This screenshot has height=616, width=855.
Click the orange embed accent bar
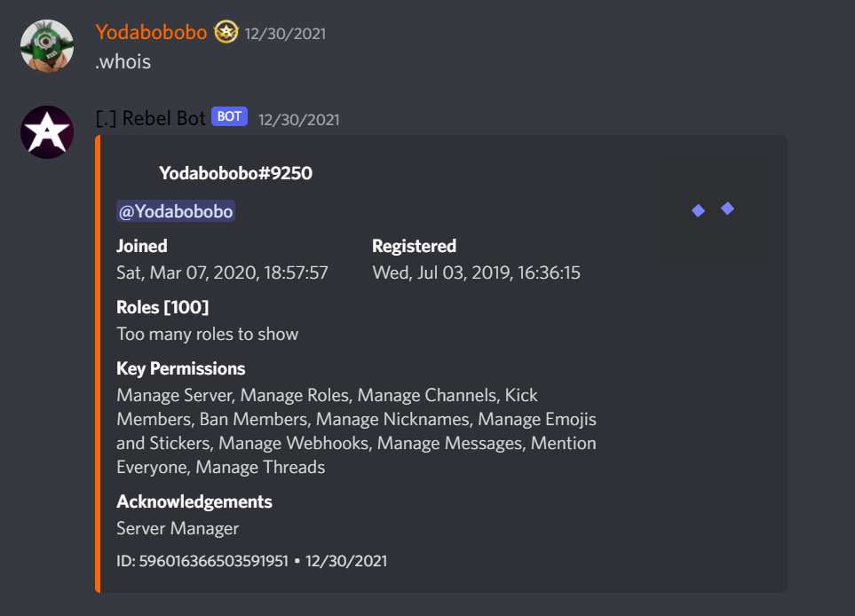pyautogui.click(x=98, y=364)
